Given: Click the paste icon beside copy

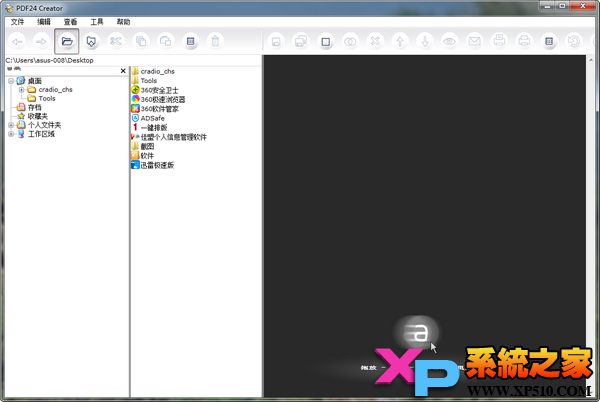Looking at the screenshot, I should pos(166,41).
